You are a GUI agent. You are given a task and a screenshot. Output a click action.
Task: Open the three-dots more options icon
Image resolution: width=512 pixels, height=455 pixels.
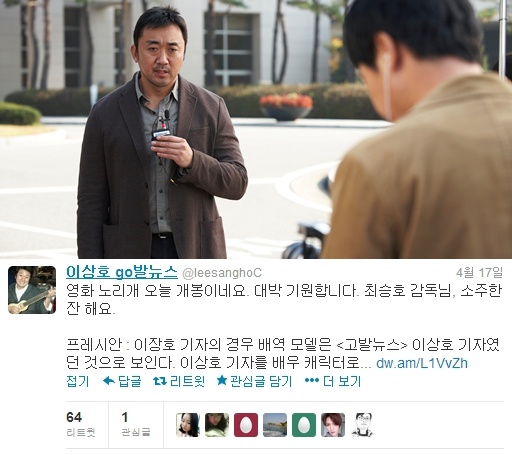click(x=312, y=381)
